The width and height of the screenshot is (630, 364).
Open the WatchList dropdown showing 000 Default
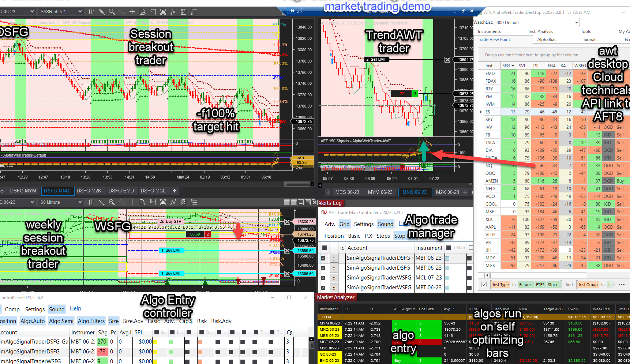click(576, 22)
